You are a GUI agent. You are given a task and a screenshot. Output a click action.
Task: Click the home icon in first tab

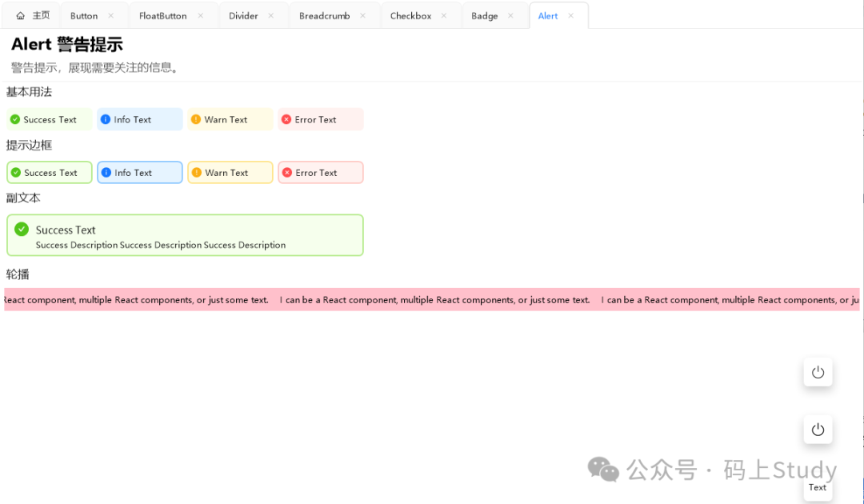[x=21, y=16]
